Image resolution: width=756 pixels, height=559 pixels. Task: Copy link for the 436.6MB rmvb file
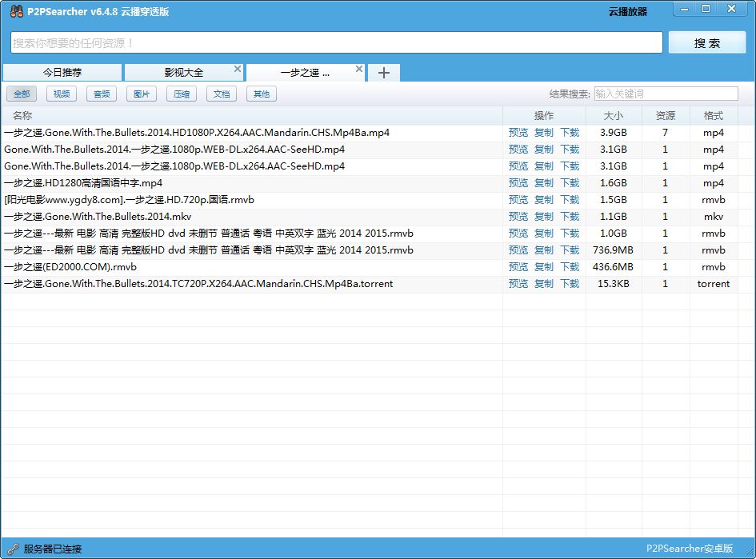tap(544, 267)
